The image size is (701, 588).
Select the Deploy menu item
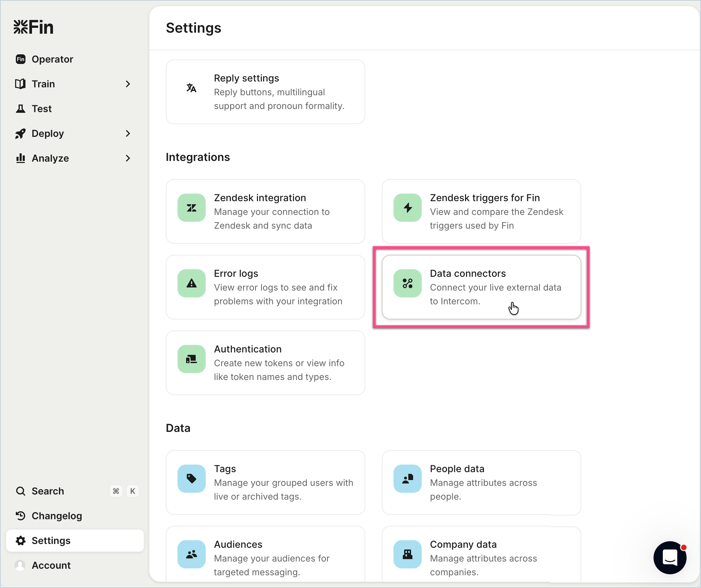(x=75, y=133)
